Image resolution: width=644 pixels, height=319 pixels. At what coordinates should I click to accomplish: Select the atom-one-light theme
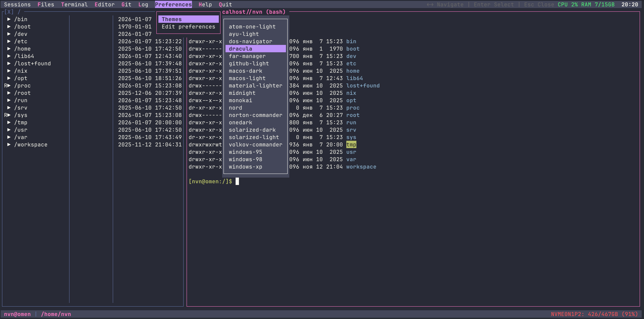click(x=252, y=27)
